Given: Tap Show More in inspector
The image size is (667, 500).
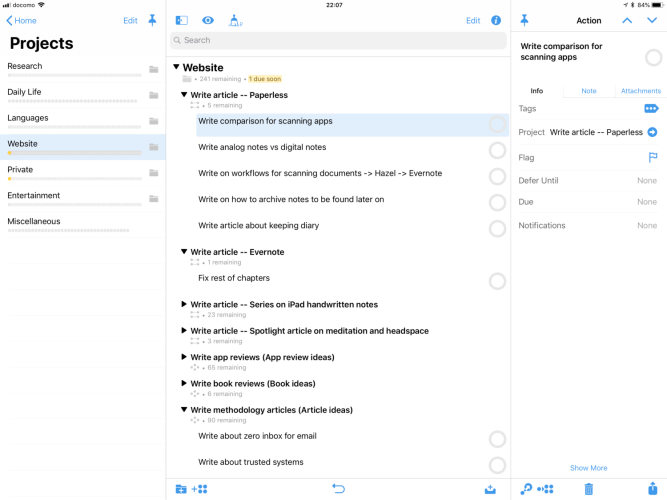Looking at the screenshot, I should coord(588,468).
